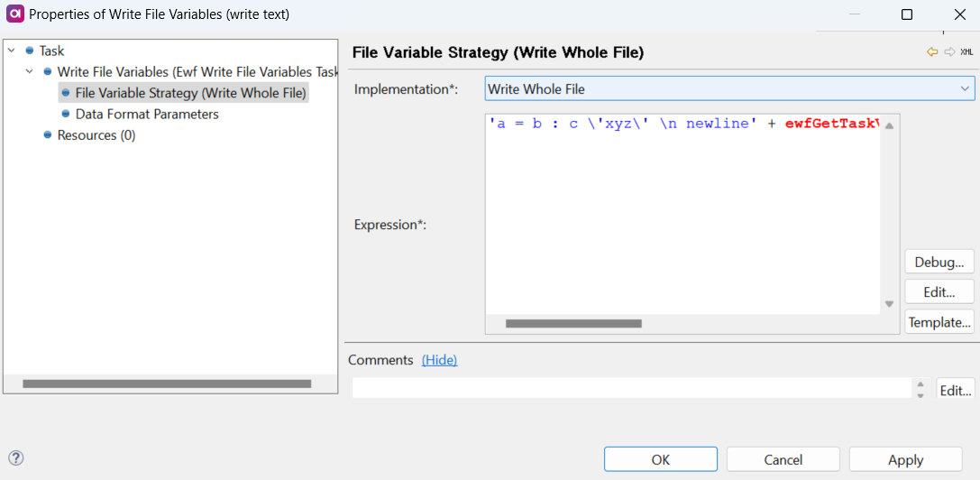Open the XML view icon

966,52
